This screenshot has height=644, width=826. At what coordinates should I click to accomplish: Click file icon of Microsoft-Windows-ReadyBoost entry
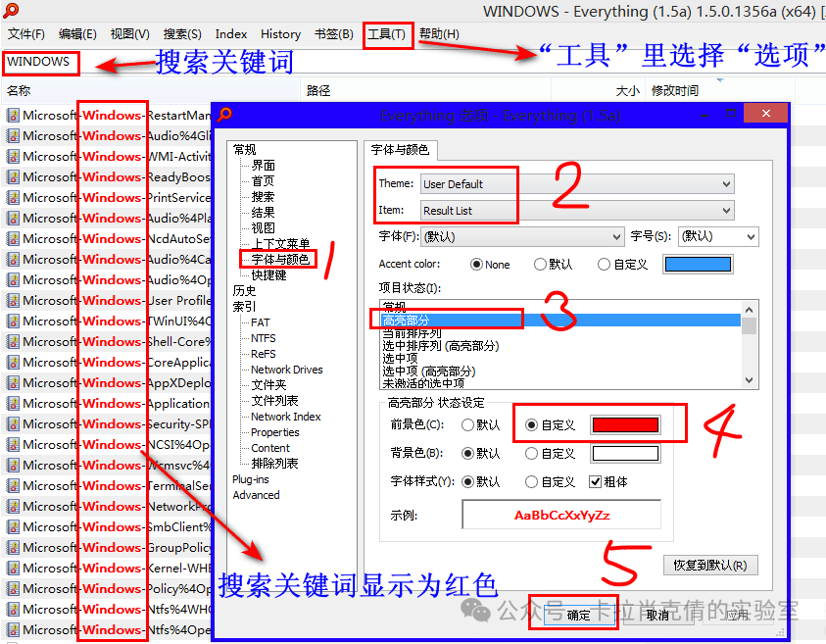[x=14, y=176]
